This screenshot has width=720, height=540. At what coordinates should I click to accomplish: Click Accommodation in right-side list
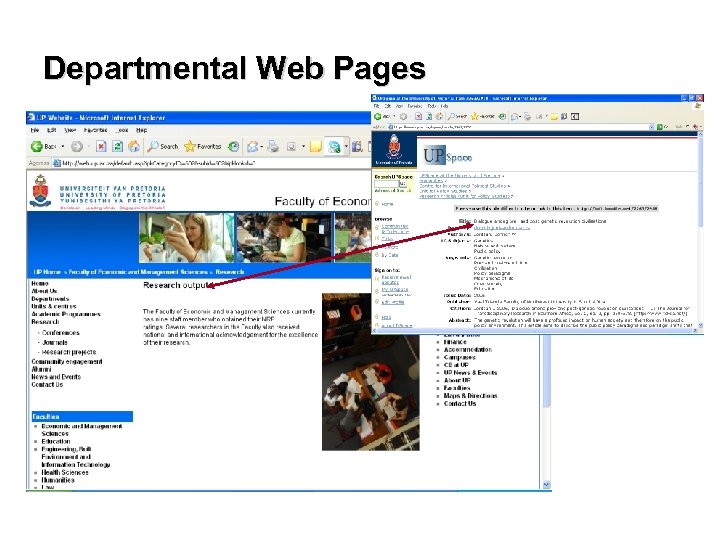tap(467, 350)
